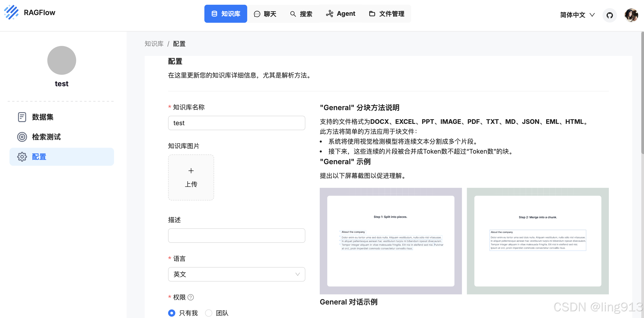Screen dimensions: 644x318
Task: Click the "General" 示例 heading
Action: click(345, 162)
